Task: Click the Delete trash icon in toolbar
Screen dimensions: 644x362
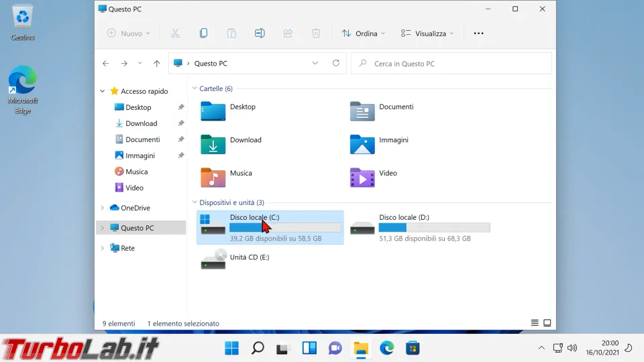Action: click(x=316, y=34)
